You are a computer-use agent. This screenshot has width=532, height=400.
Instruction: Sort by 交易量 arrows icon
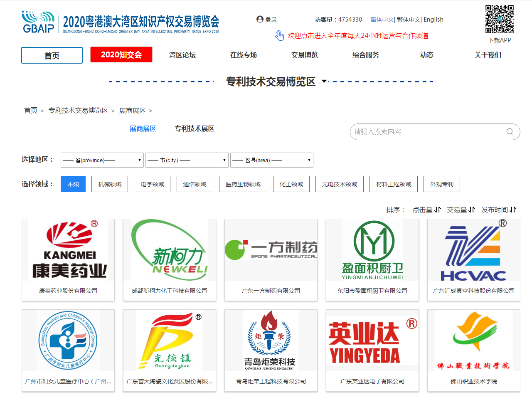pyautogui.click(x=472, y=210)
